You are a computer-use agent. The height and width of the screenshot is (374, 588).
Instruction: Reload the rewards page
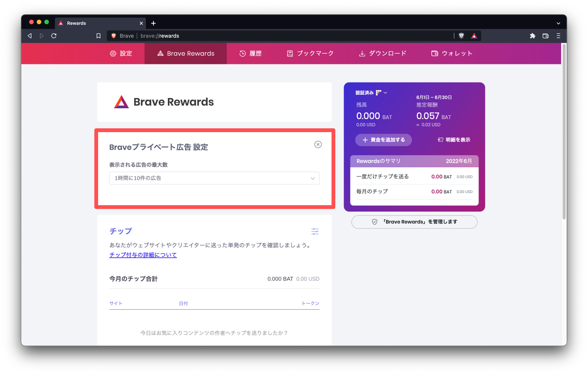pyautogui.click(x=54, y=36)
